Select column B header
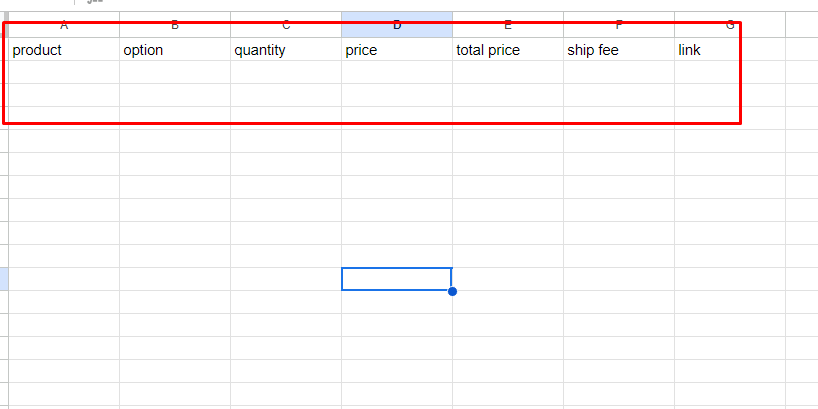 point(175,25)
